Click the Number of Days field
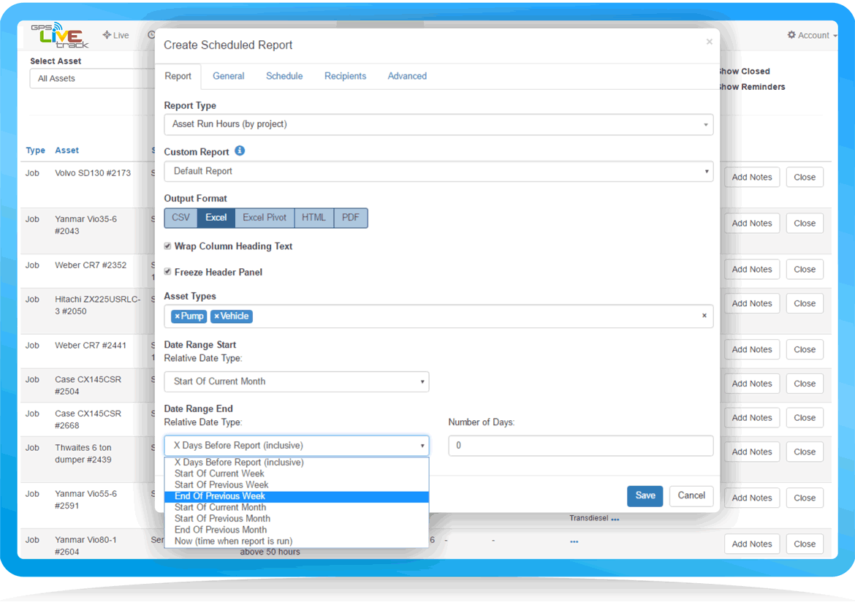Image resolution: width=855 pixels, height=616 pixels. pyautogui.click(x=580, y=446)
